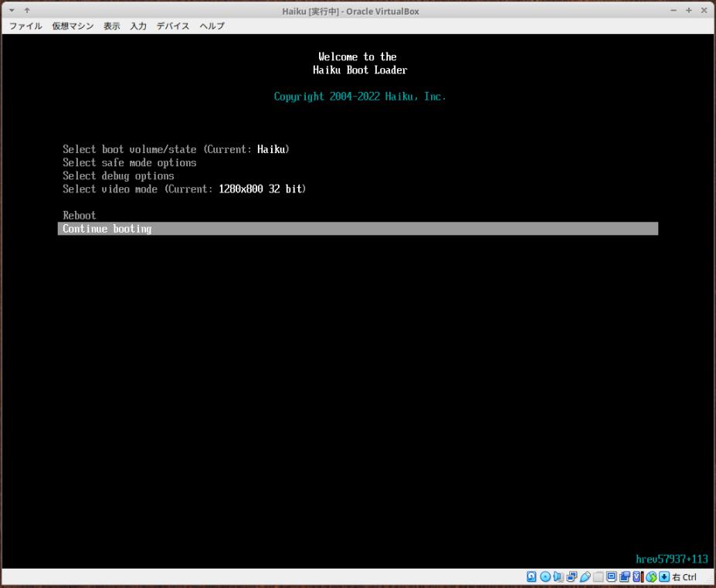Open the 表示 menu
Image resolution: width=716 pixels, height=588 pixels.
click(112, 26)
